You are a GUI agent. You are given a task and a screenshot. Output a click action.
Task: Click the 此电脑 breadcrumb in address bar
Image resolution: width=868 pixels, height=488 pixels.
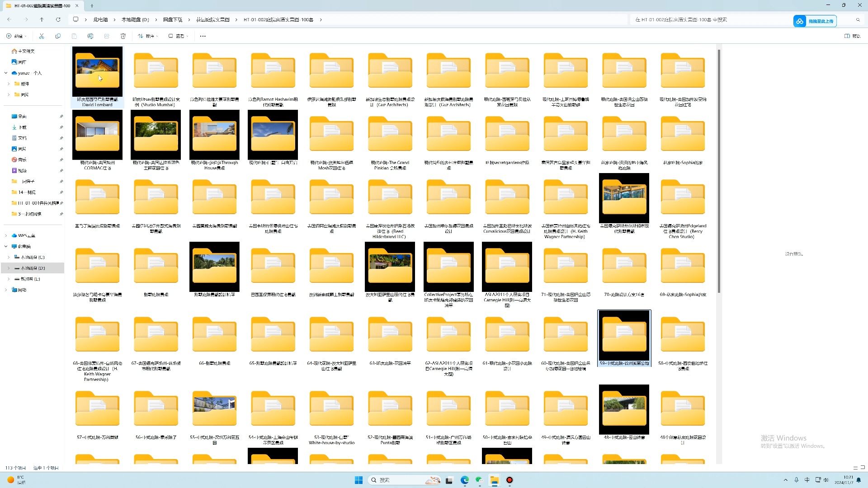tap(100, 19)
